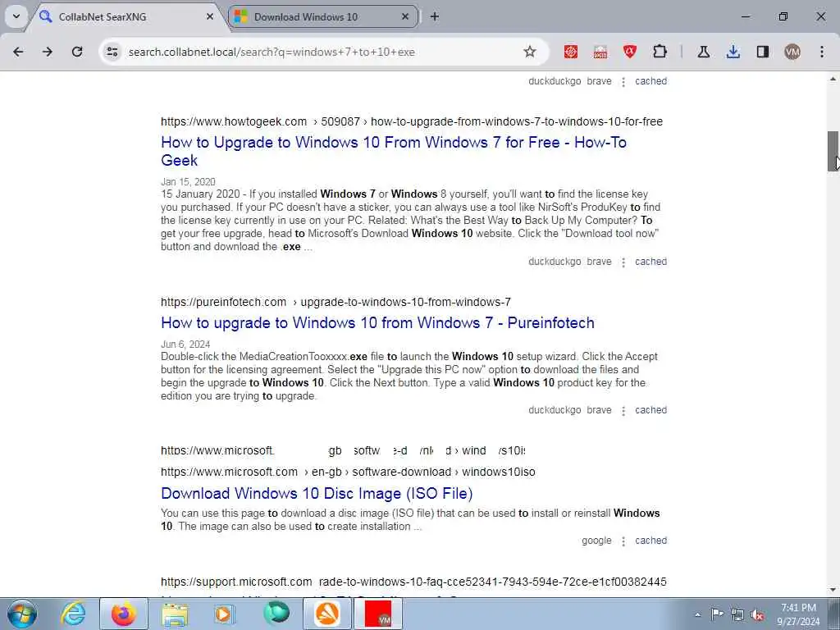
Task: Open more options for Disc Image result
Action: (x=623, y=541)
